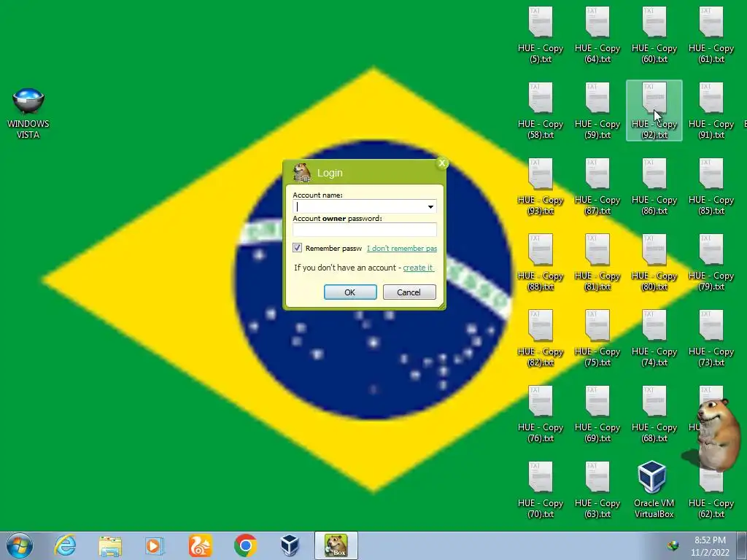This screenshot has width=747, height=560.
Task: Confirm login with the OK button
Action: [x=350, y=292]
